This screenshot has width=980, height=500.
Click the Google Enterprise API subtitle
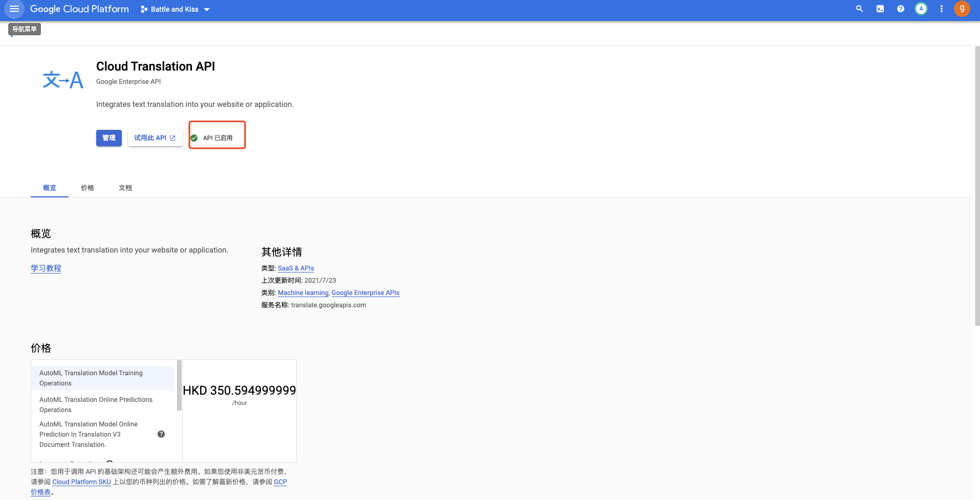[128, 82]
